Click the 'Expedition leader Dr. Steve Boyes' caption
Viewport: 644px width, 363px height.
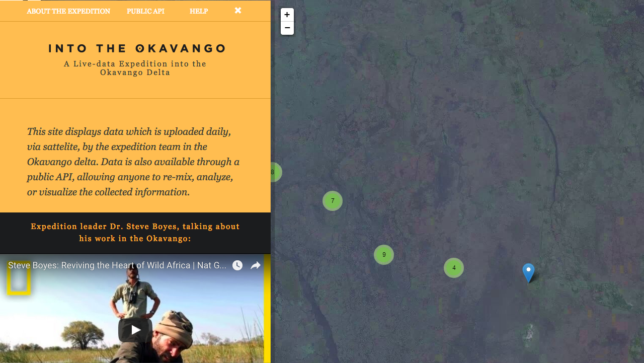135,232
